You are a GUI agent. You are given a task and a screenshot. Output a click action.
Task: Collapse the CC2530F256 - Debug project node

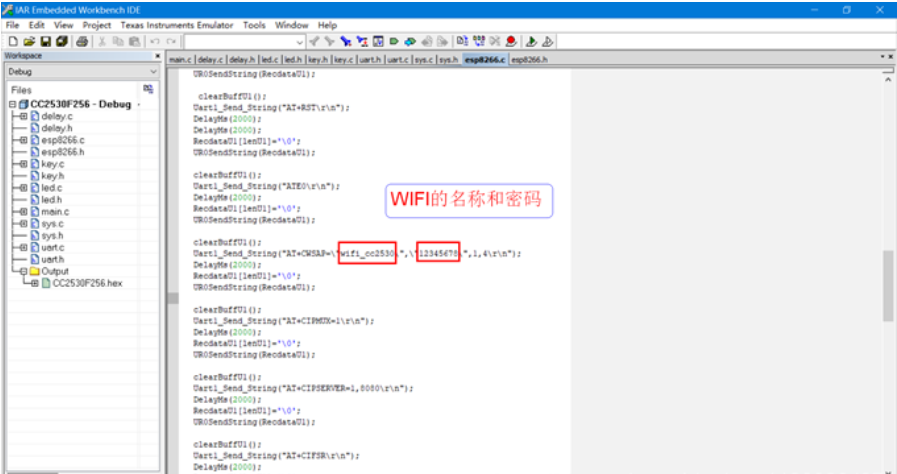[x=12, y=104]
